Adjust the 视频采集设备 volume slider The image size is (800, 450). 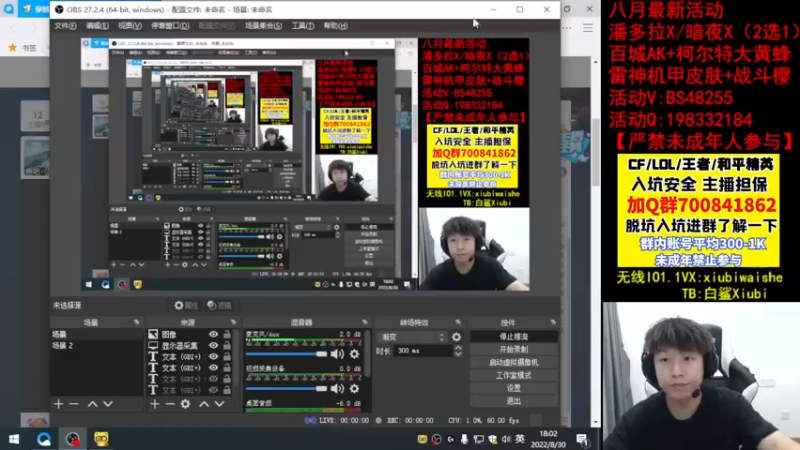286,389
